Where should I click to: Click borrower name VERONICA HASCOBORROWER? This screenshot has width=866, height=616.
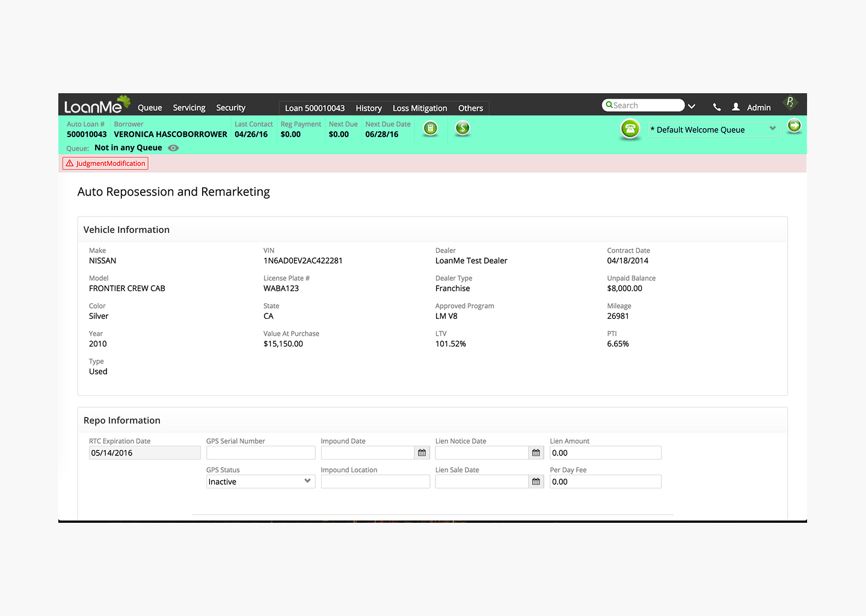171,134
